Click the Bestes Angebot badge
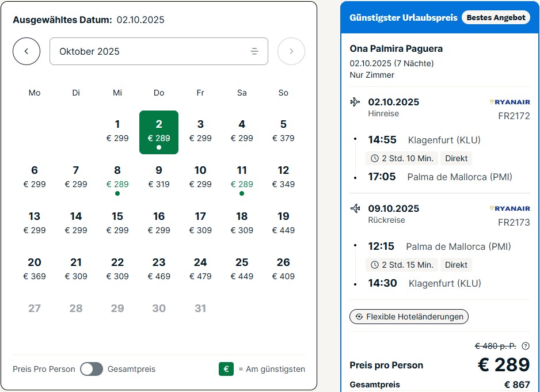The width and height of the screenshot is (540, 392). pyautogui.click(x=496, y=18)
